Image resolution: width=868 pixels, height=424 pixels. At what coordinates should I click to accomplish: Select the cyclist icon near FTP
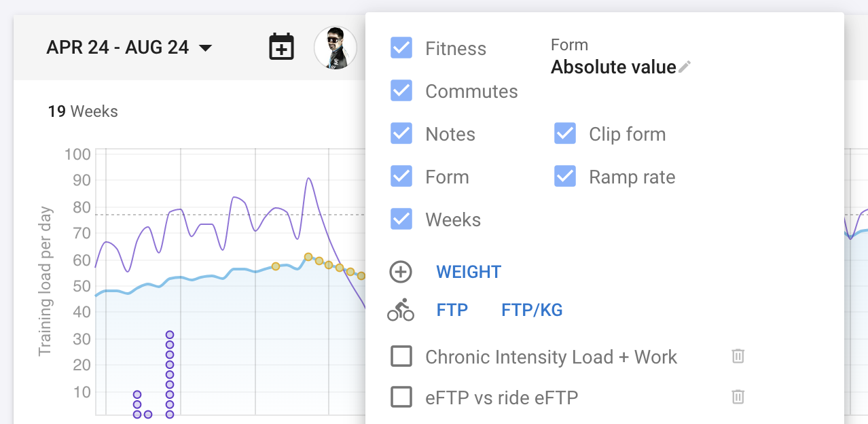click(402, 310)
